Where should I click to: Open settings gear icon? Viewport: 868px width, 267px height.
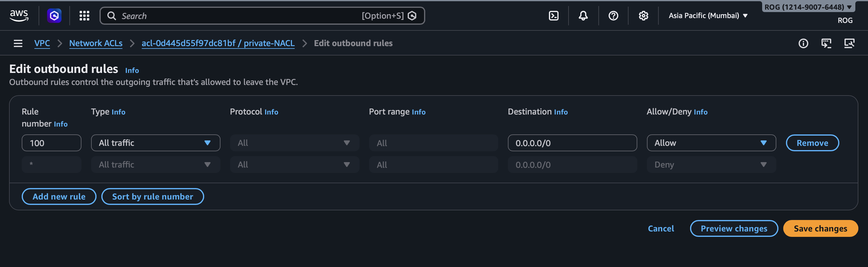point(643,15)
